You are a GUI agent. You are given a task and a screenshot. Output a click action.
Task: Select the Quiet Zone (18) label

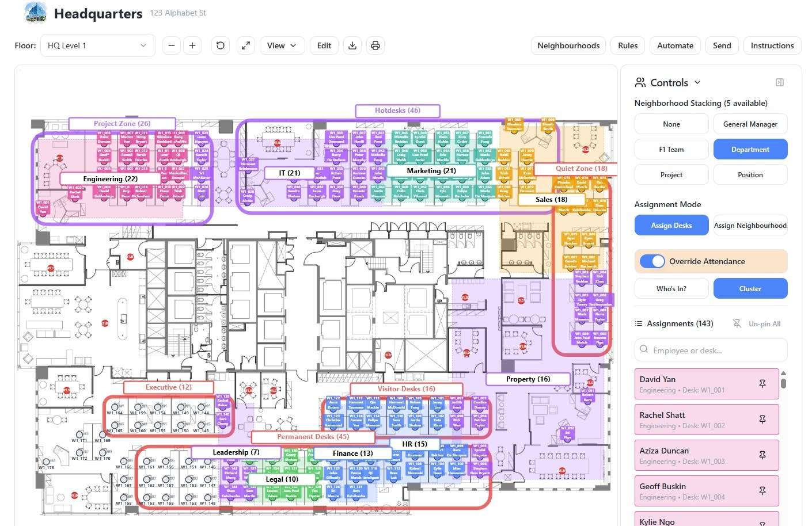(x=576, y=169)
